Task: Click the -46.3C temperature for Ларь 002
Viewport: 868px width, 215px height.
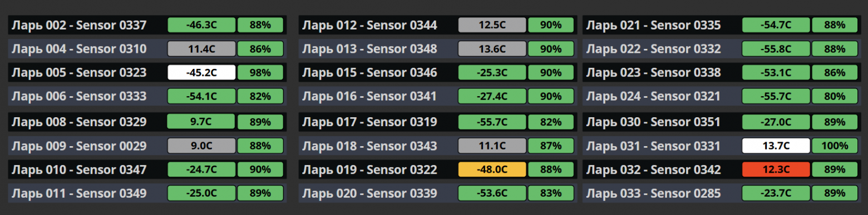Action: tap(201, 25)
